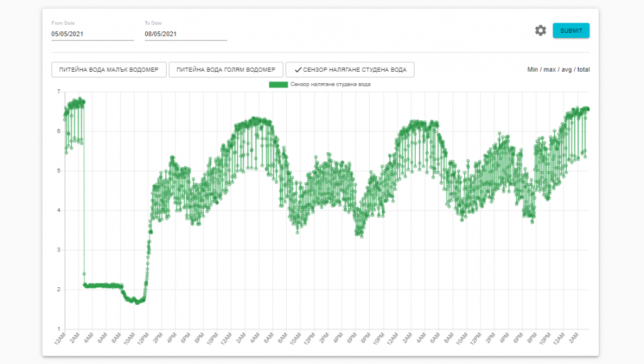This screenshot has width=644, height=364.
Task: Click the green legend color swatch
Action: pos(278,84)
